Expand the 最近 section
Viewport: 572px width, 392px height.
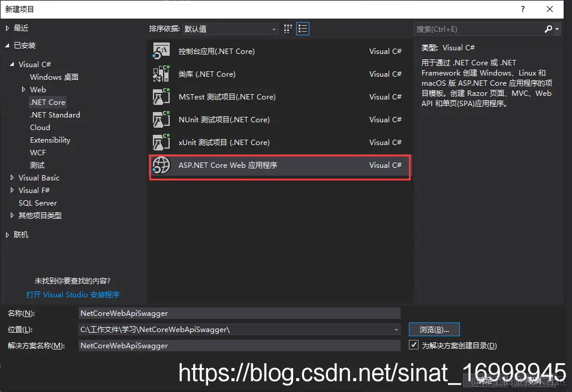(7, 28)
